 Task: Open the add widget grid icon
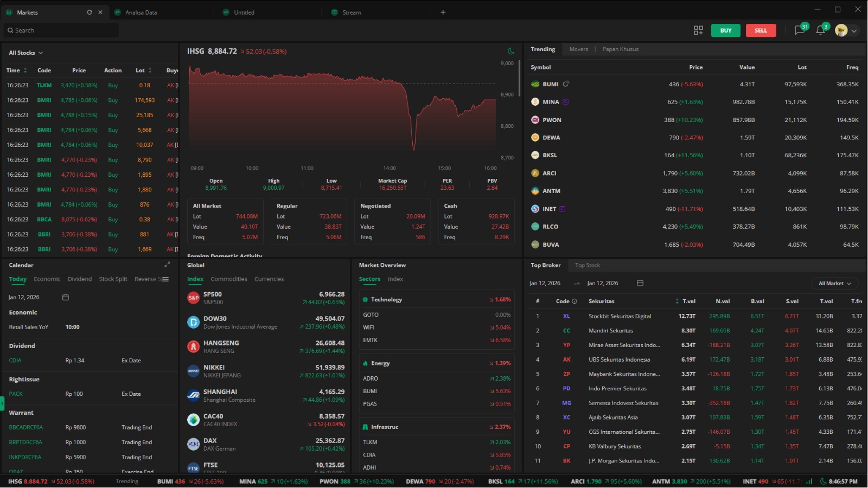(x=698, y=30)
